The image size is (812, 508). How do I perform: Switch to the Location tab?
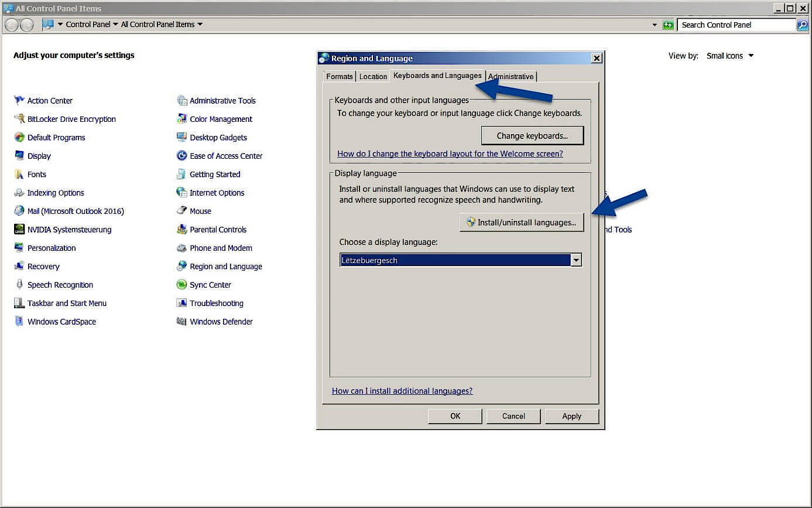373,76
